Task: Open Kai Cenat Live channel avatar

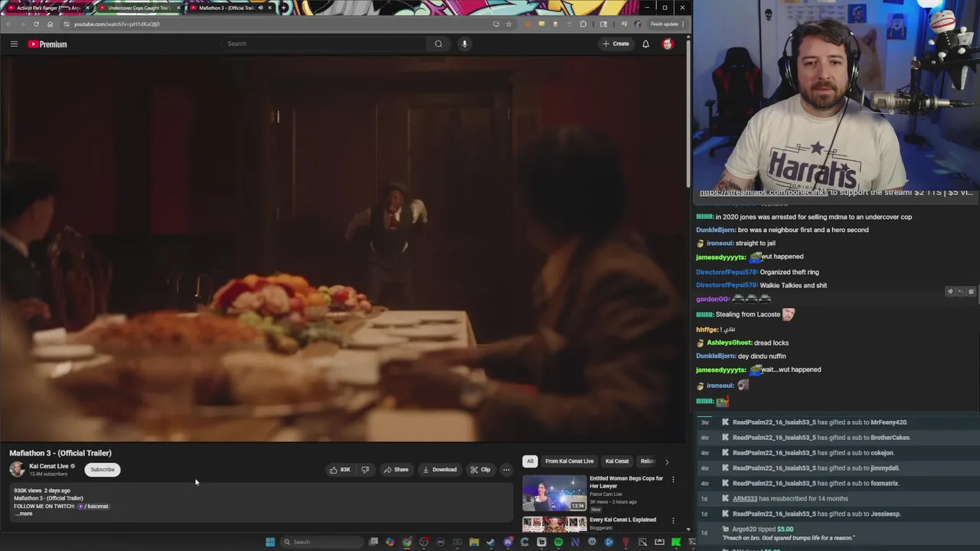Action: pos(17,469)
